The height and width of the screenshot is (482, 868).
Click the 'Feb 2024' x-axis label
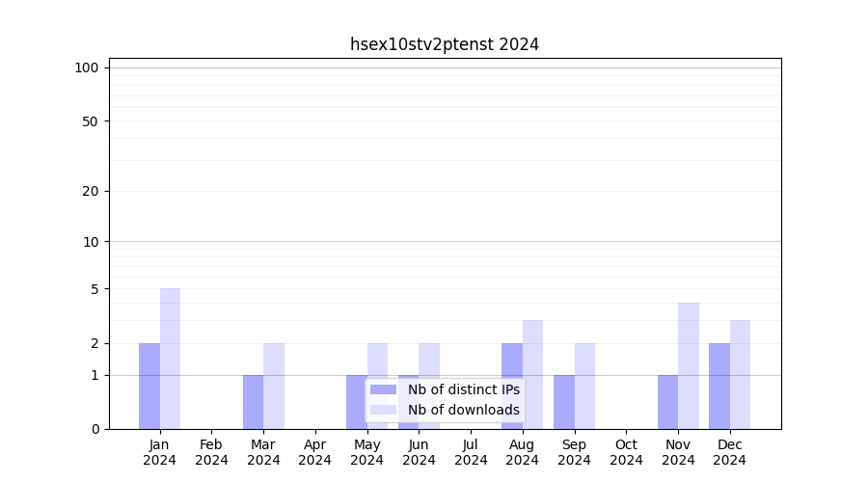click(x=211, y=452)
